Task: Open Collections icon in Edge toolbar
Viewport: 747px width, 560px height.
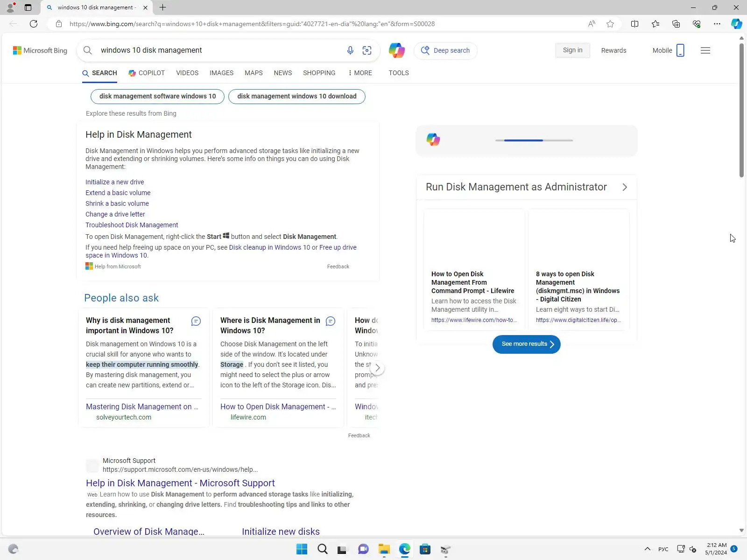Action: pyautogui.click(x=676, y=24)
